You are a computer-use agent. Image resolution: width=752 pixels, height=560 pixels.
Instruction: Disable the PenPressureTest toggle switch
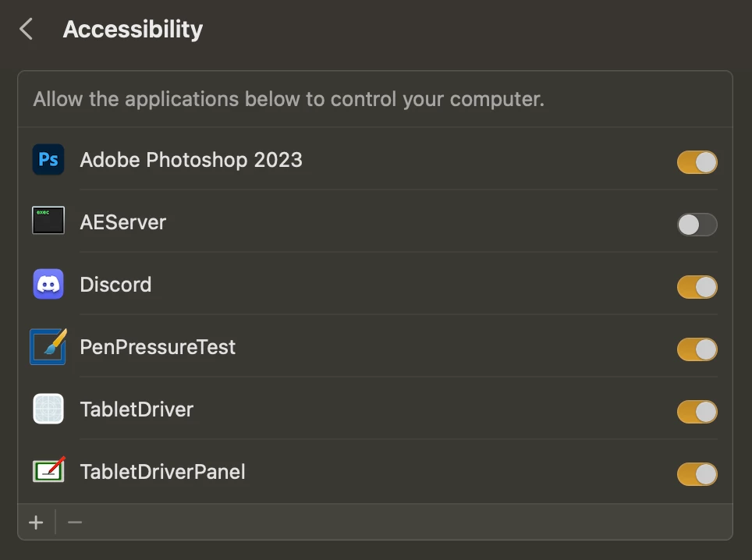click(697, 349)
